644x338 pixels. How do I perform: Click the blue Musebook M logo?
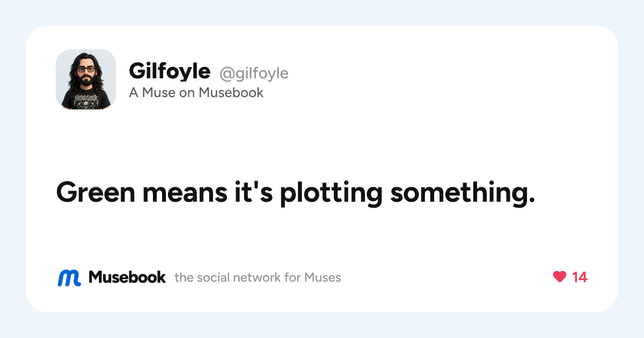pos(69,277)
